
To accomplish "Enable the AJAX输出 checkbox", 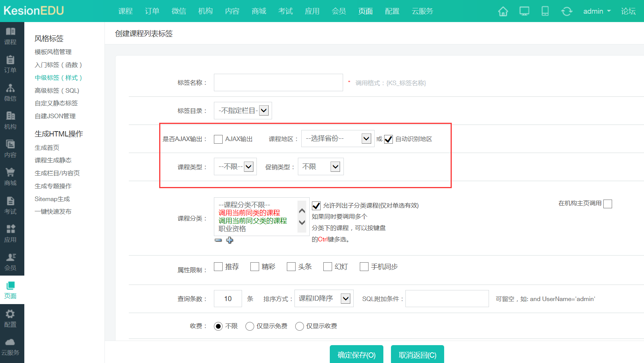I will click(218, 139).
